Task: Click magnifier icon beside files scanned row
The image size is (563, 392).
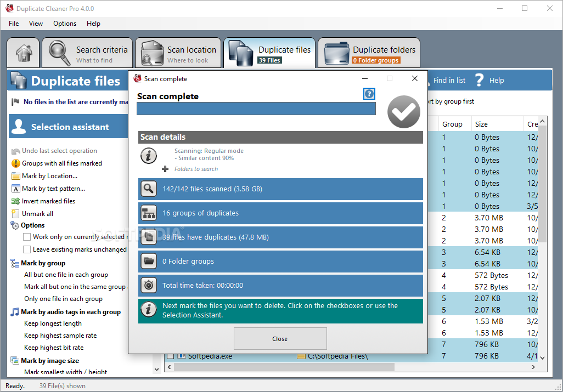Action: [x=149, y=189]
